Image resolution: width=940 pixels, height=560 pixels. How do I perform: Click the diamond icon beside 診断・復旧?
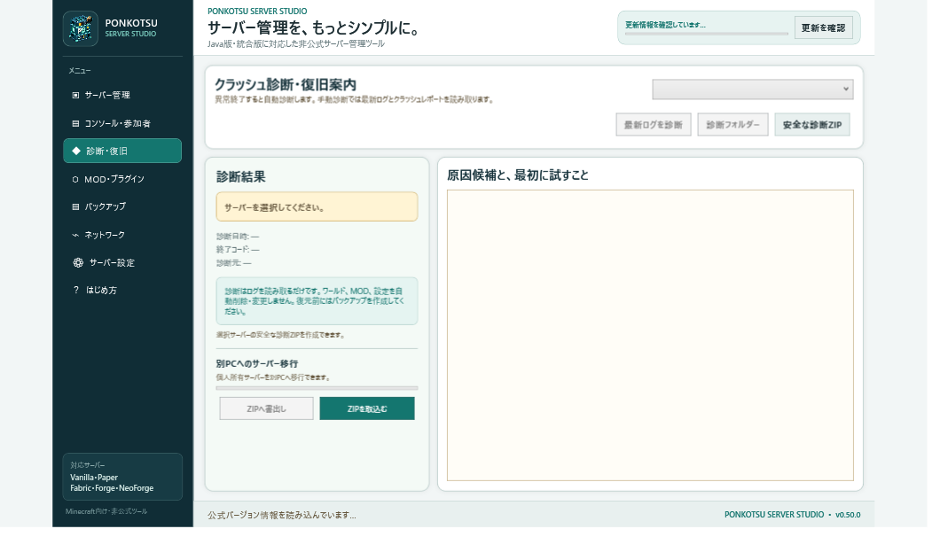click(x=76, y=151)
